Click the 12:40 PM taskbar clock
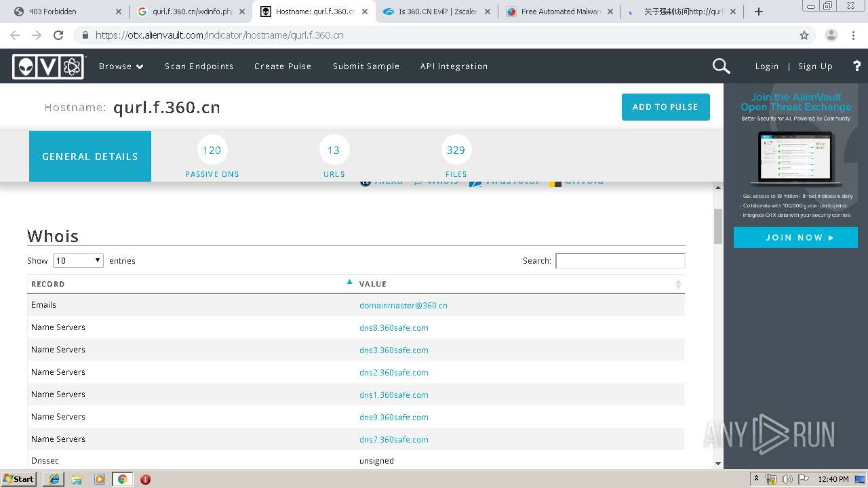This screenshot has height=488, width=868. click(x=833, y=479)
